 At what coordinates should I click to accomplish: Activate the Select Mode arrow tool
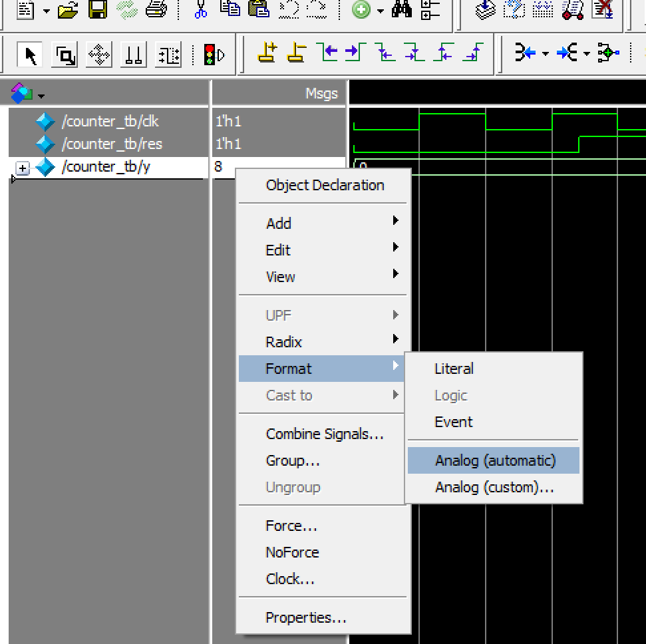tap(30, 55)
